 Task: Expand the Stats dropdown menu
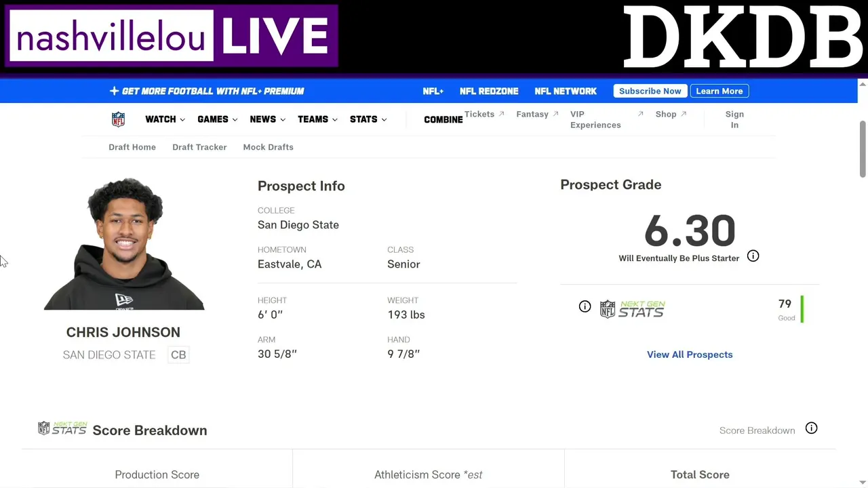(368, 119)
